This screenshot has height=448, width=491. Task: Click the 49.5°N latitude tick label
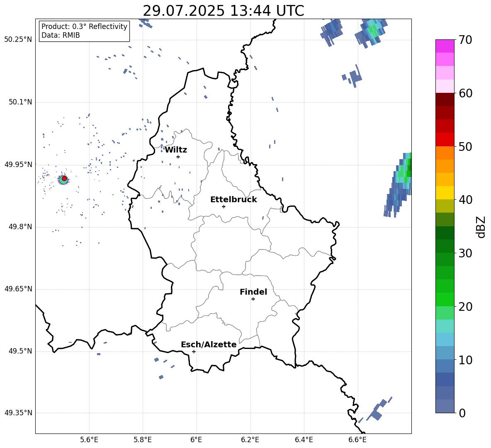[20, 351]
